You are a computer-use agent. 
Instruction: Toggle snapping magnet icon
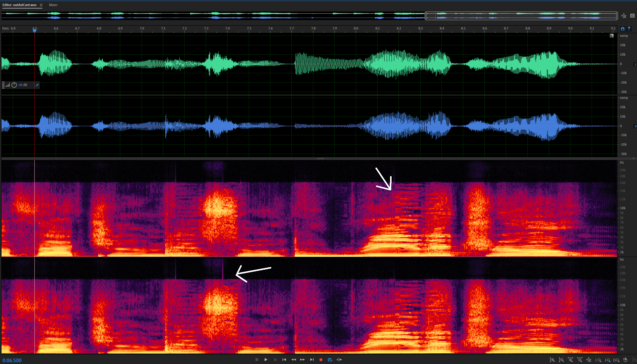point(623,29)
